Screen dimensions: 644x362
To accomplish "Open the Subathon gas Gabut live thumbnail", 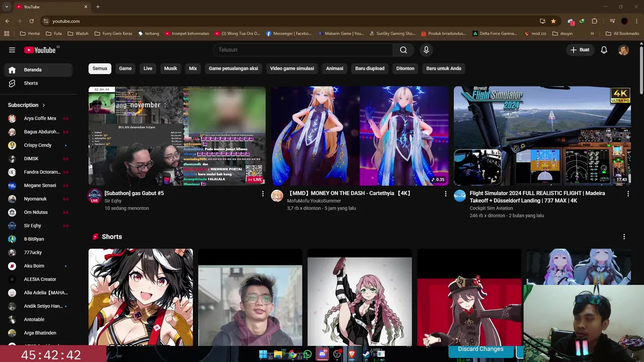I will [x=177, y=136].
